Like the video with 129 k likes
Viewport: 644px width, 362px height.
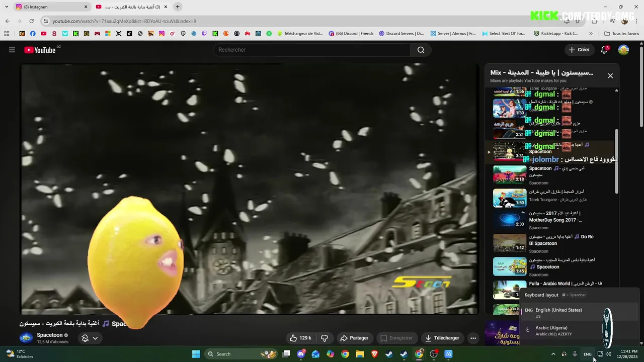click(300, 338)
